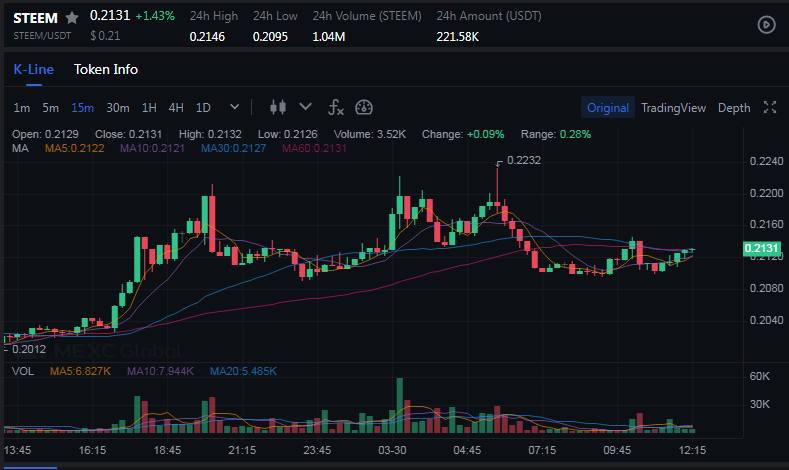Select 1D interval
The width and height of the screenshot is (789, 470).
pos(203,108)
